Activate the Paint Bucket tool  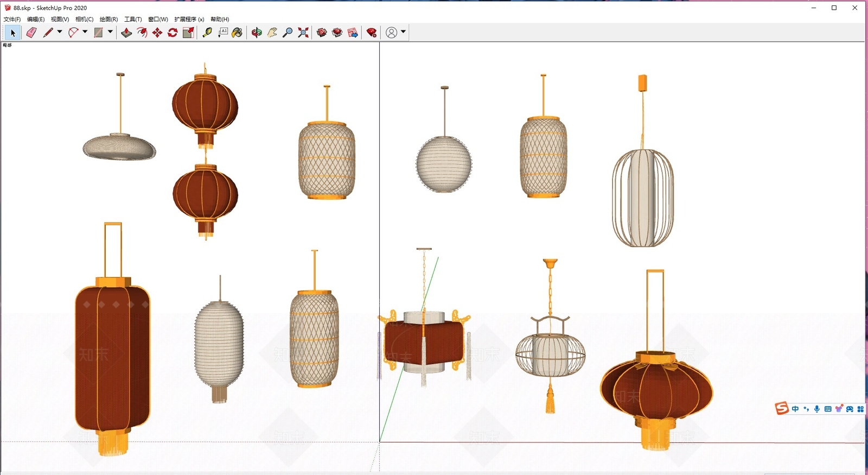point(237,33)
